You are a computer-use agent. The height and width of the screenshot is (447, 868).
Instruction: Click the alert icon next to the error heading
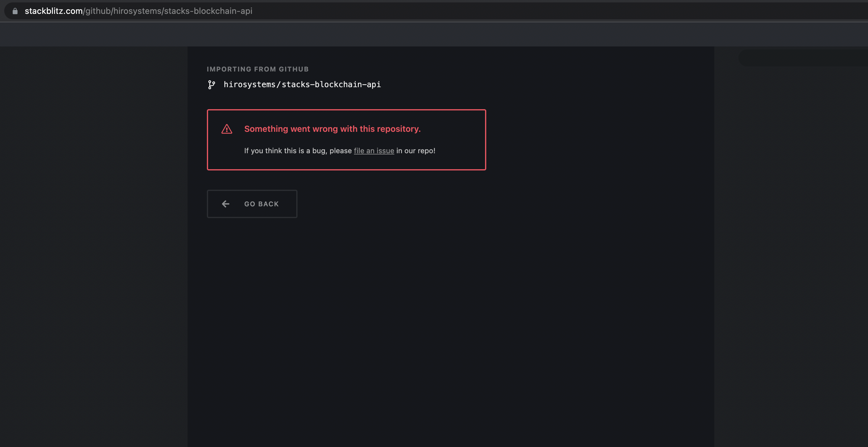[x=227, y=128]
